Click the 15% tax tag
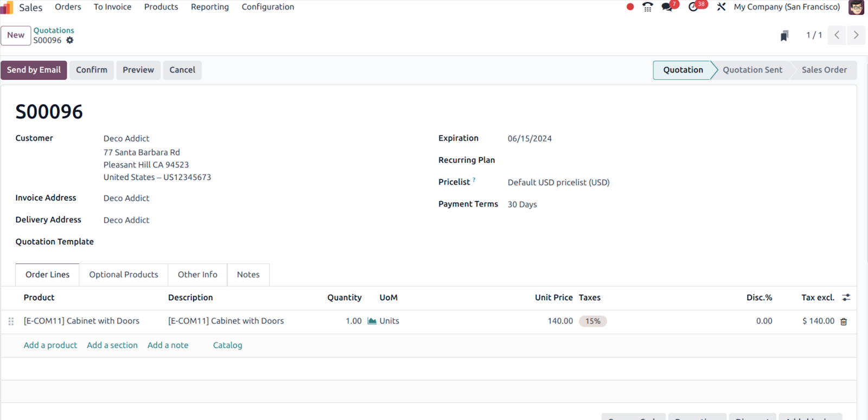The width and height of the screenshot is (868, 420). tap(593, 321)
